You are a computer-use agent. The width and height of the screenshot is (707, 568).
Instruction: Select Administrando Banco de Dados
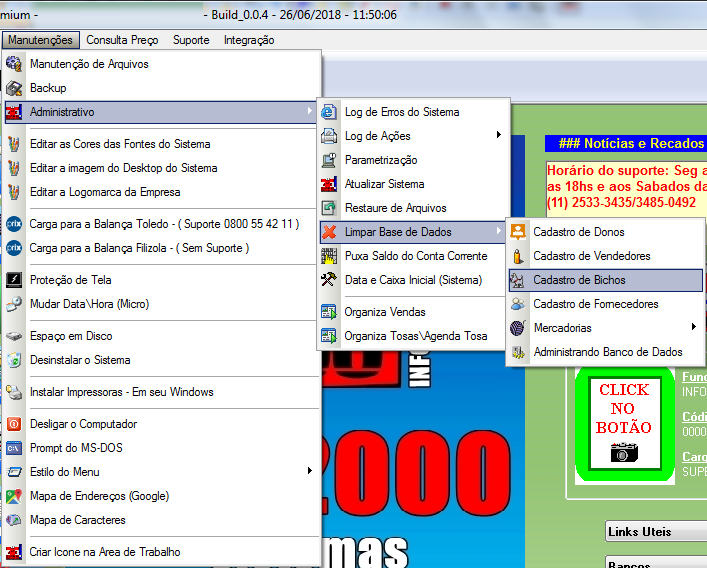point(607,352)
